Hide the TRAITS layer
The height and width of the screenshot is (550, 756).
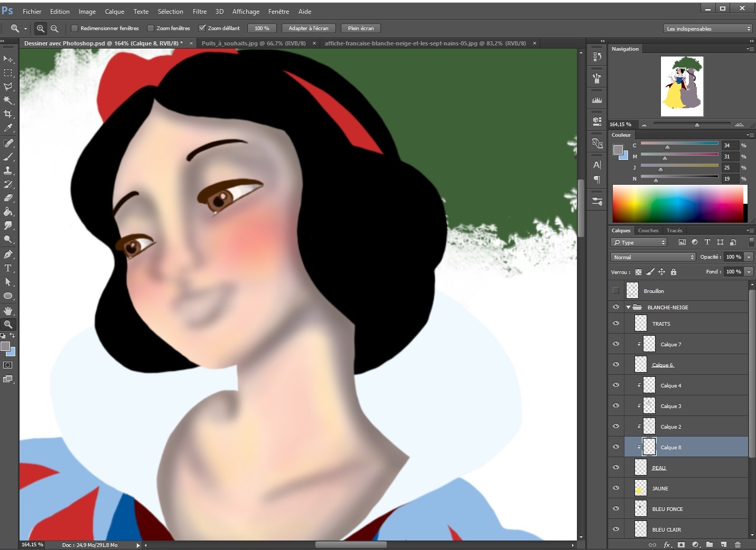(x=615, y=323)
